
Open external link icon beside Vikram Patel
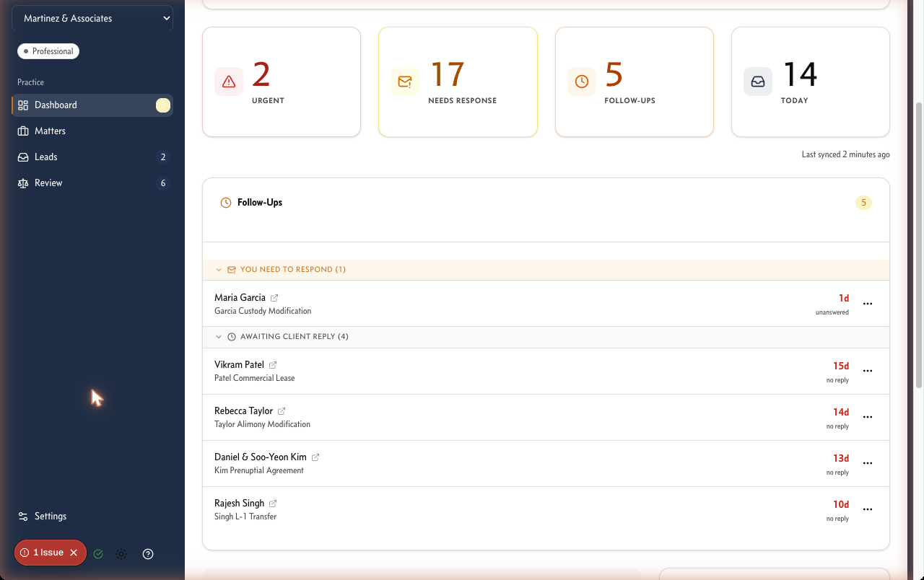[x=273, y=365]
